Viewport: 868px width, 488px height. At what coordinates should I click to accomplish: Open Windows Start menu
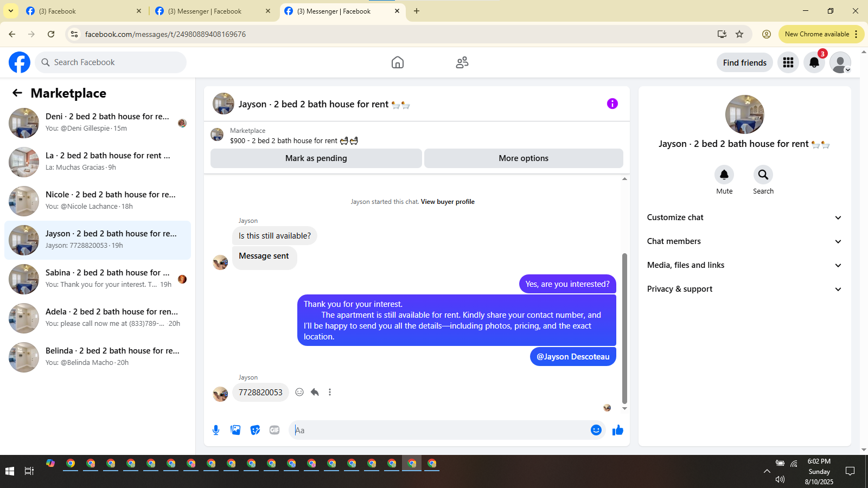[9, 471]
